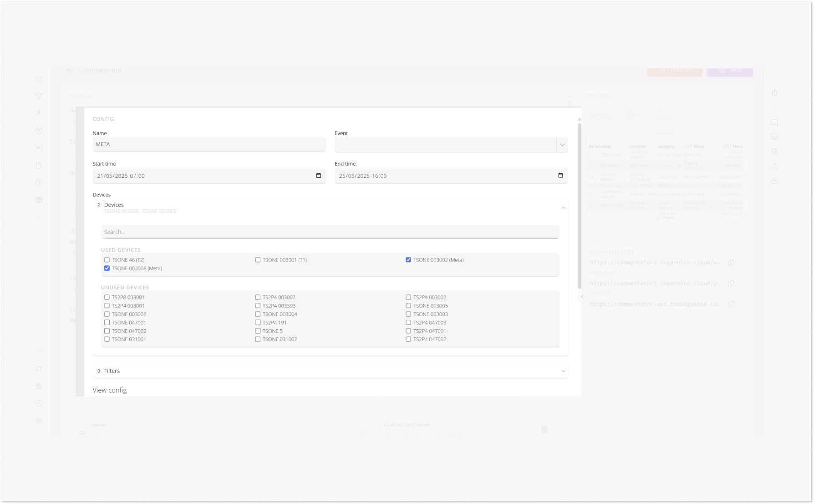This screenshot has height=504, width=814.
Task: Open the people group sidebar icon
Action: (x=39, y=131)
